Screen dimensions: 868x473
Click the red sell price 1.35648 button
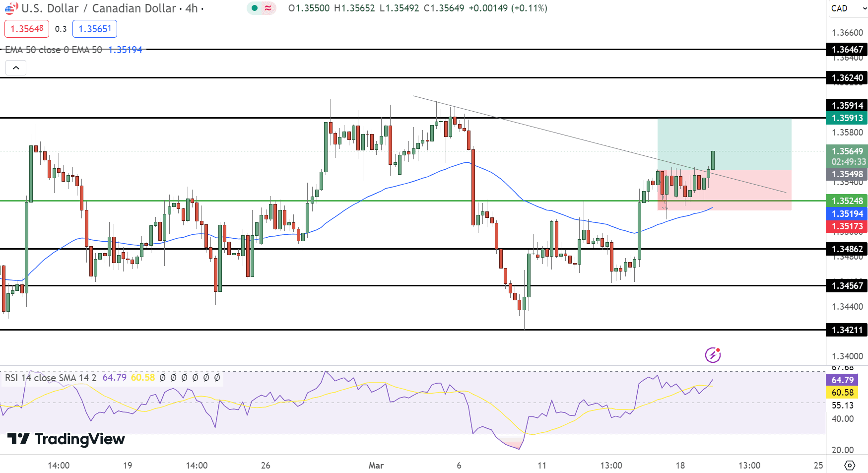click(27, 29)
